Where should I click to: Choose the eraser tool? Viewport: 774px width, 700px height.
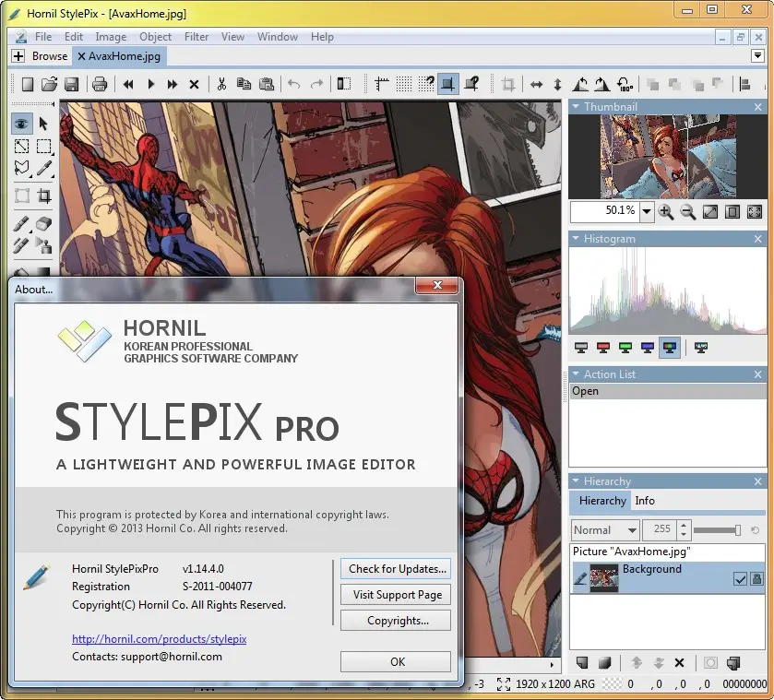tap(43, 223)
